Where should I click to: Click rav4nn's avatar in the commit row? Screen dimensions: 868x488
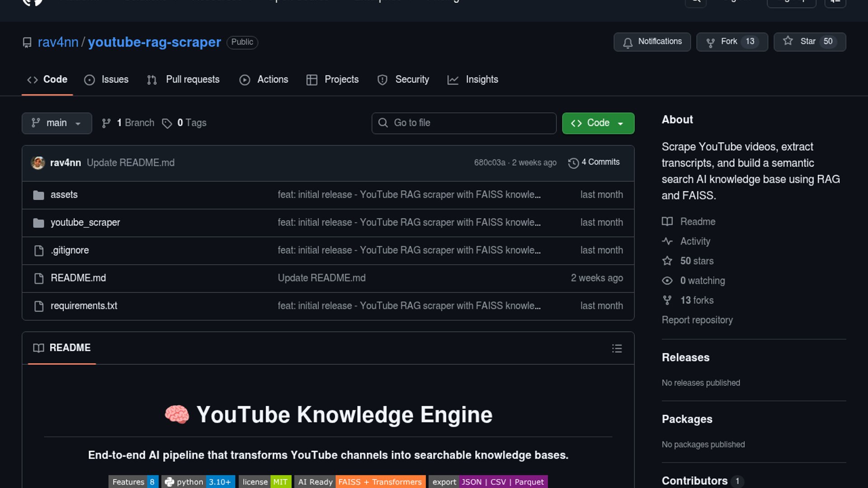pos(38,163)
